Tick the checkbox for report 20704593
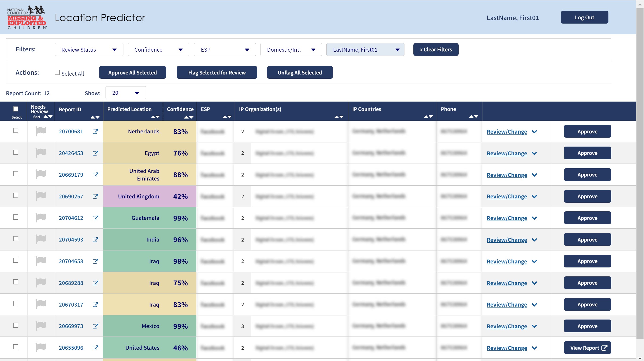Image resolution: width=644 pixels, height=361 pixels. click(x=16, y=238)
